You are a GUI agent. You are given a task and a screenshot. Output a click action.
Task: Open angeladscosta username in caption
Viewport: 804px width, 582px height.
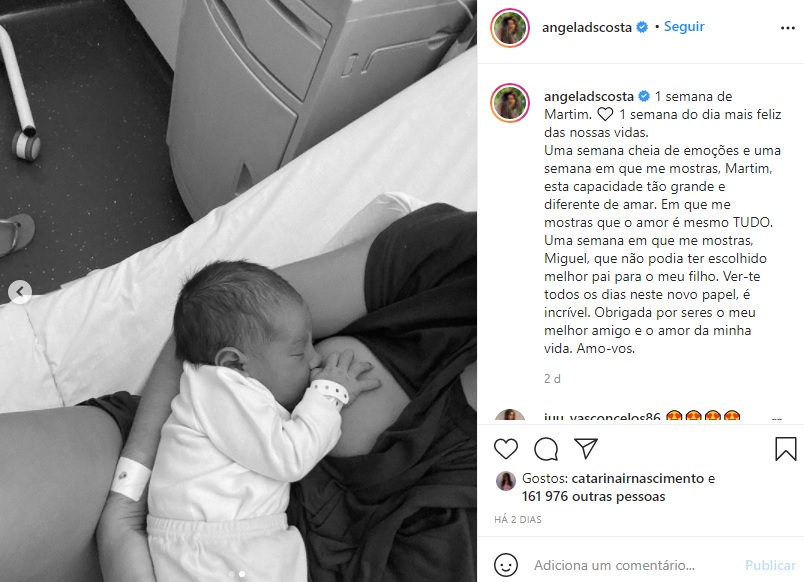[589, 96]
